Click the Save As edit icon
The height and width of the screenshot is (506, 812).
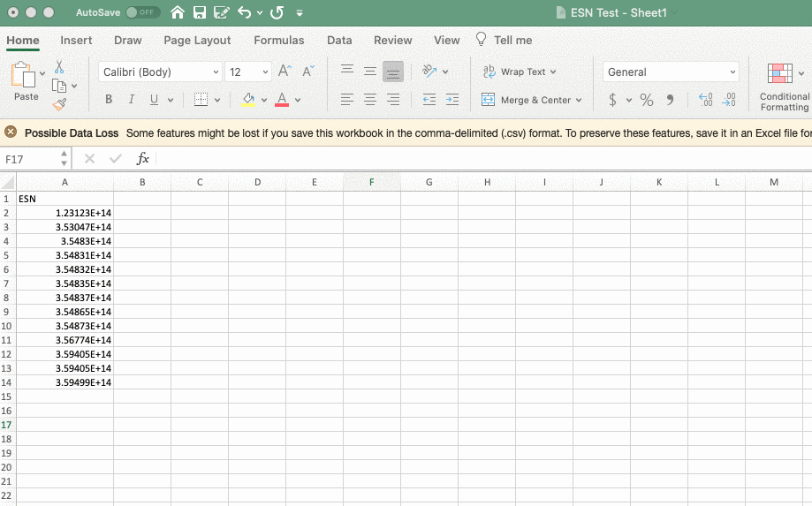pos(222,12)
